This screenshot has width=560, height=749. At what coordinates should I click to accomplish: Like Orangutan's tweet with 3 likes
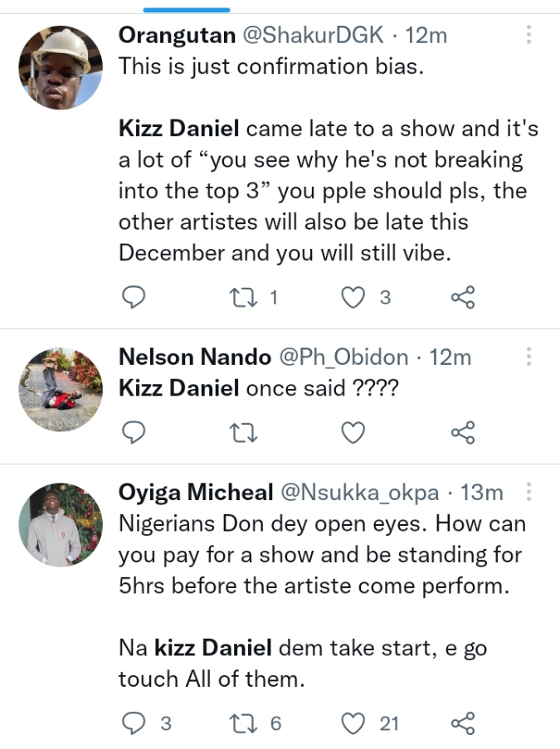pos(354,297)
